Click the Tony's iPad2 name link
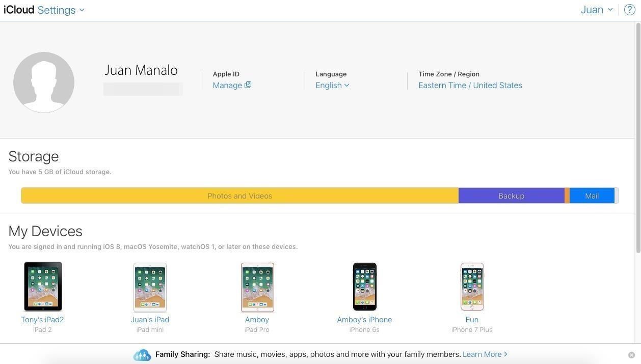Viewport: 641px width, 364px height. [x=42, y=319]
